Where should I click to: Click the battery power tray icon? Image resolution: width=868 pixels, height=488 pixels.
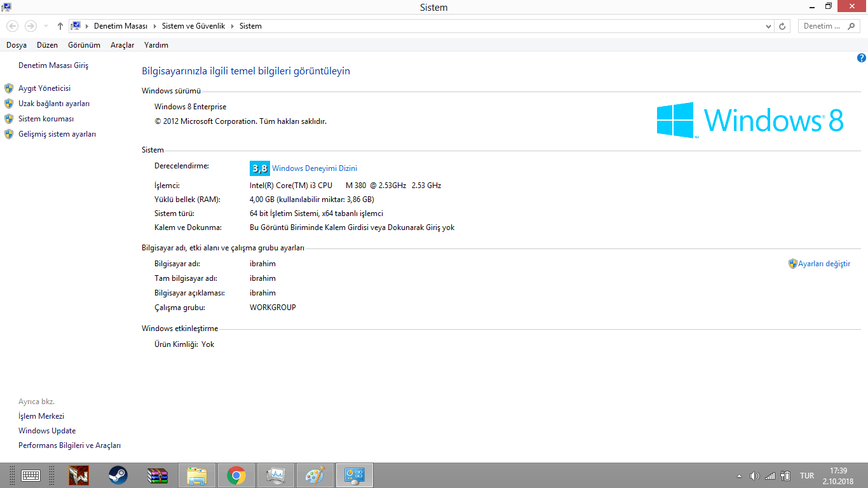click(x=785, y=476)
